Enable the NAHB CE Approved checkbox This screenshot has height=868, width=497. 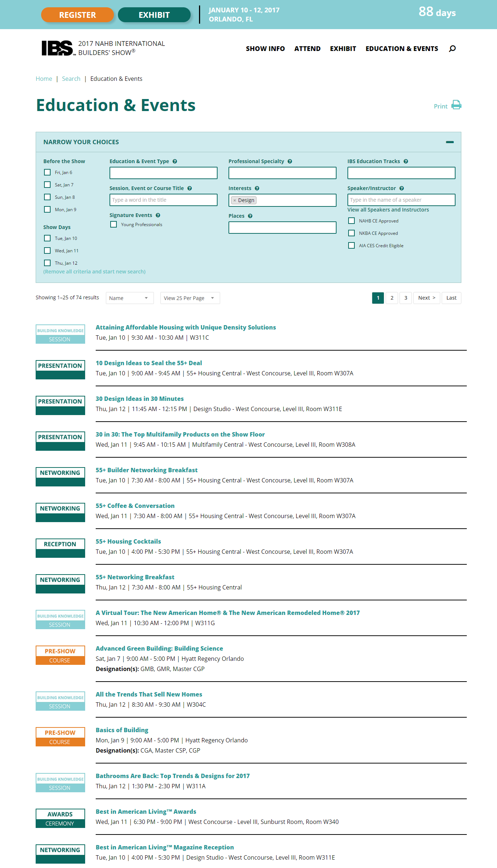(x=351, y=221)
